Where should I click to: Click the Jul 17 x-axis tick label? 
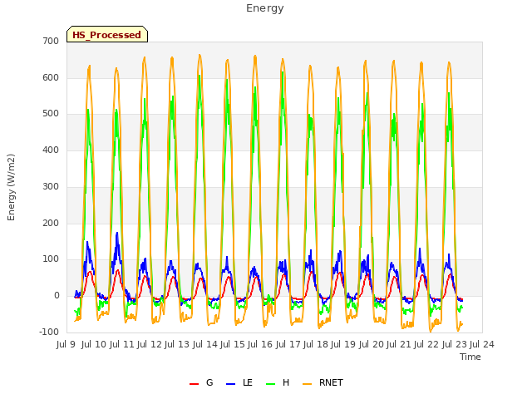[x=288, y=345]
